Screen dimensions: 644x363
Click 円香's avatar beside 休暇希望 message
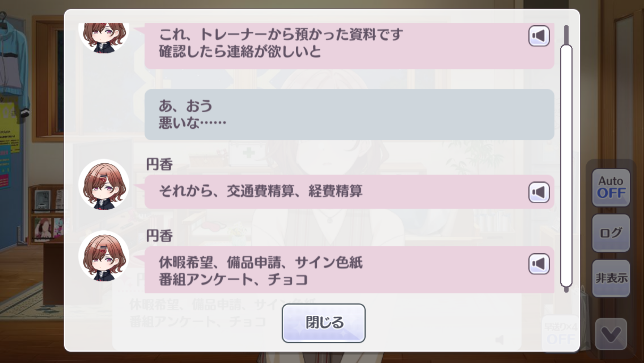[104, 256]
